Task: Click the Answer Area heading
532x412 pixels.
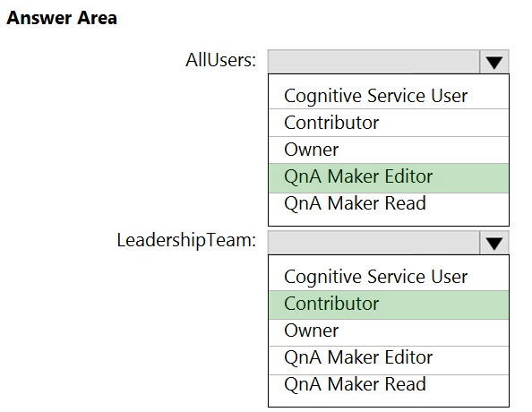Action: tap(62, 18)
